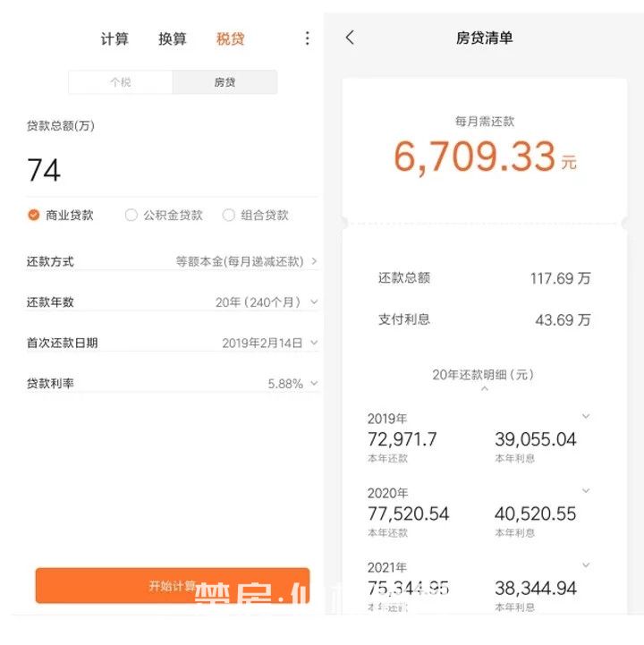
Task: Expand the 2019年 repayment details chevron
Action: pos(586,417)
